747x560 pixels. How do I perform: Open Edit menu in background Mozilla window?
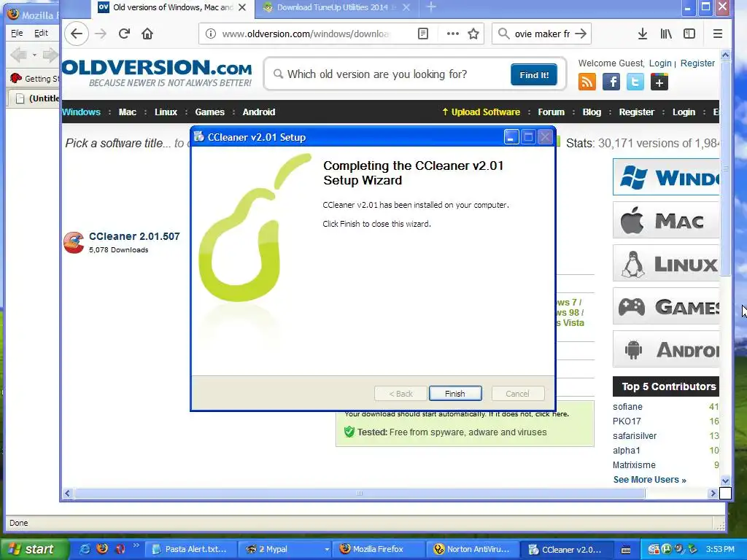[41, 33]
